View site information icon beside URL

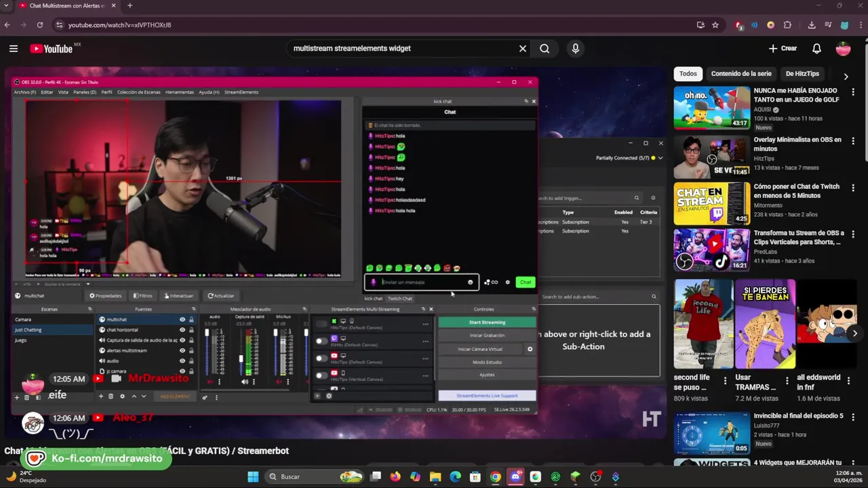click(59, 25)
